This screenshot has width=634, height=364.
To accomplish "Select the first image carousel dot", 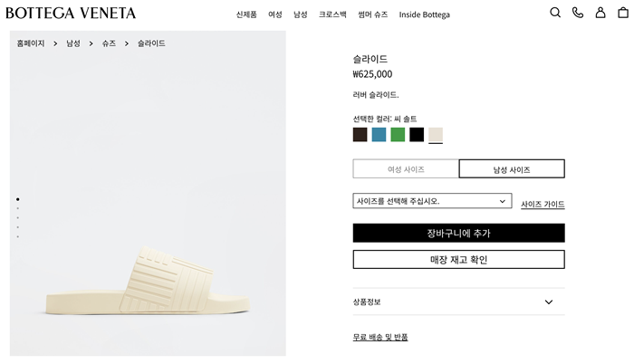I will pyautogui.click(x=18, y=199).
